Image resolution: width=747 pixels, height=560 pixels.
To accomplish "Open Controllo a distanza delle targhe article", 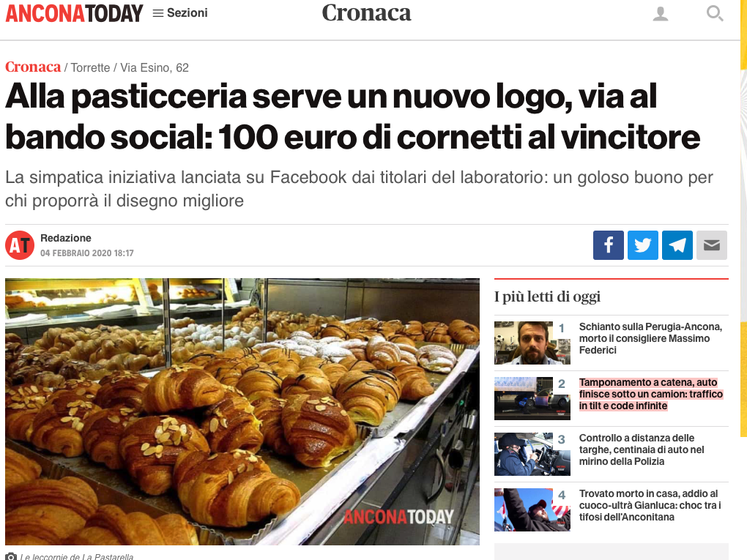I will [642, 449].
